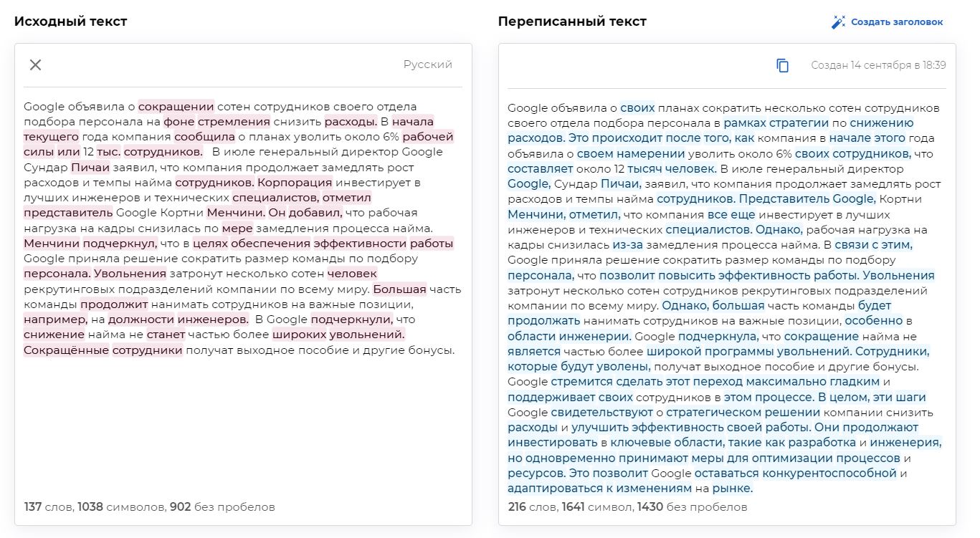980x538 pixels.
Task: Click the X icon to clear source text
Action: pyautogui.click(x=34, y=64)
